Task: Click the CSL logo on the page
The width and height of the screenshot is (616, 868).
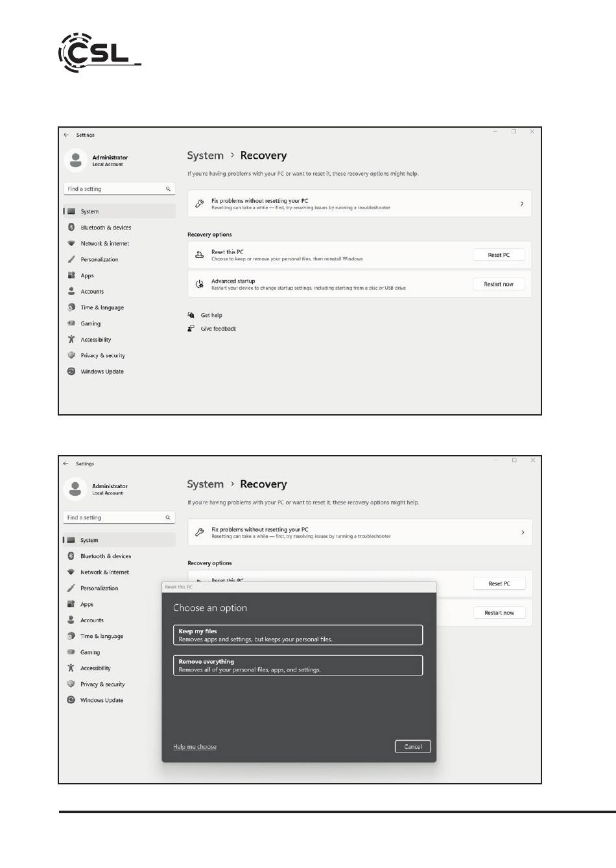Action: coord(99,53)
